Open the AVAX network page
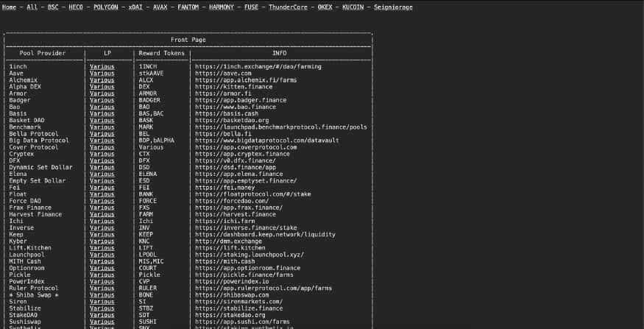This screenshot has height=329, width=644. (160, 7)
